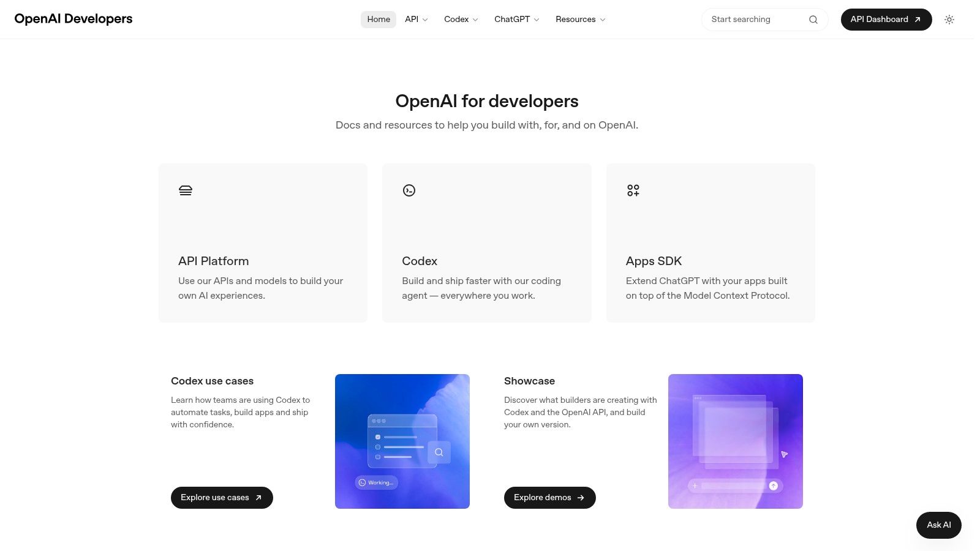This screenshot has width=980, height=551.
Task: Select the Home nav item
Action: coord(379,20)
